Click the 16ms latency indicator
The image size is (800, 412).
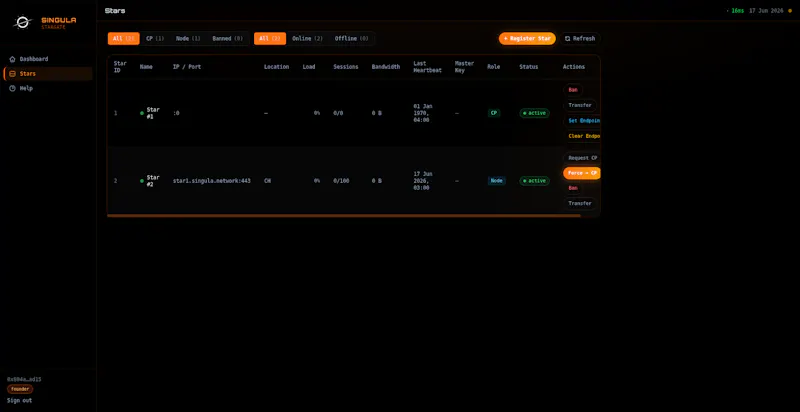coord(736,11)
